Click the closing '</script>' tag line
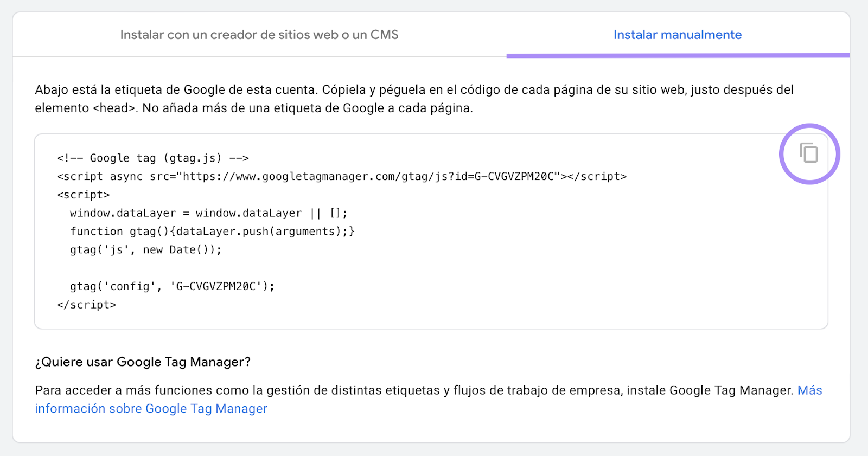 87,305
